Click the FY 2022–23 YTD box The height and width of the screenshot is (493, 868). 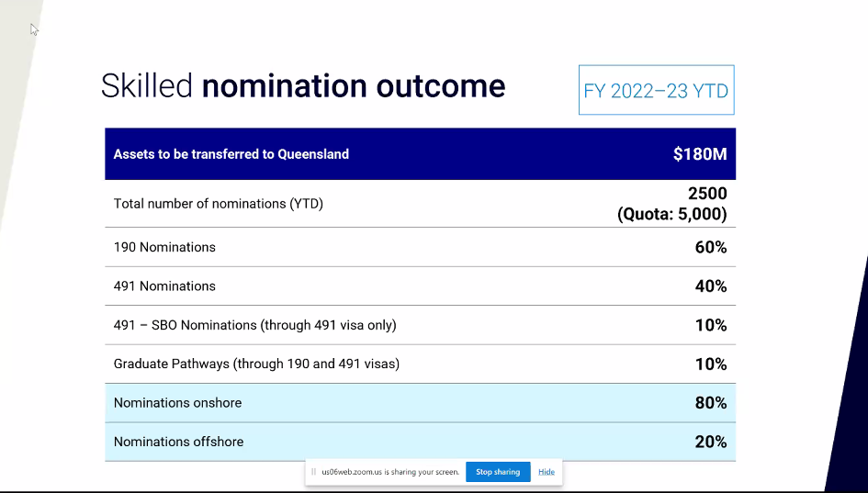pyautogui.click(x=656, y=90)
